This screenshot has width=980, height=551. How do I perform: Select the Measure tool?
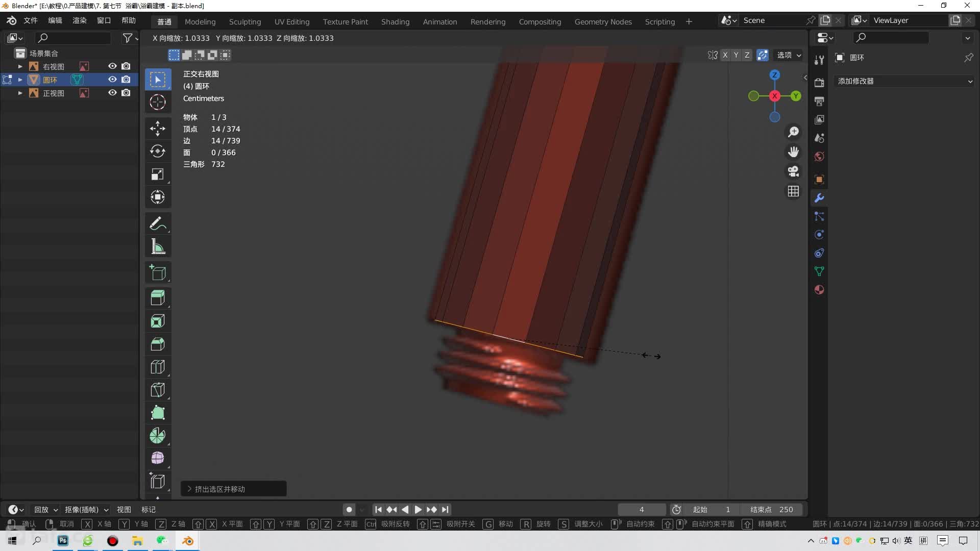tap(158, 246)
